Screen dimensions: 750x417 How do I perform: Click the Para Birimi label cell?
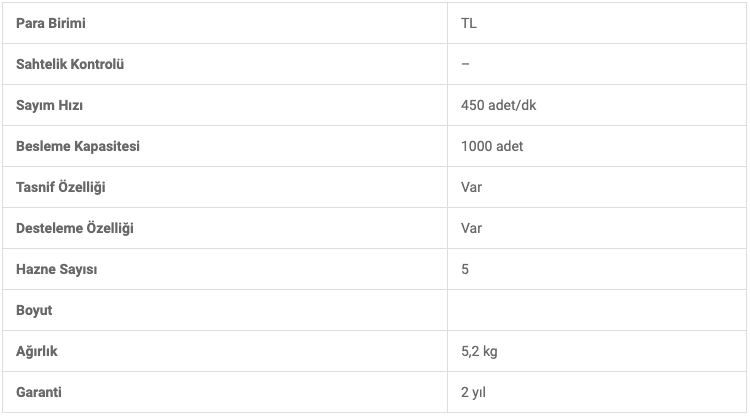point(225,23)
